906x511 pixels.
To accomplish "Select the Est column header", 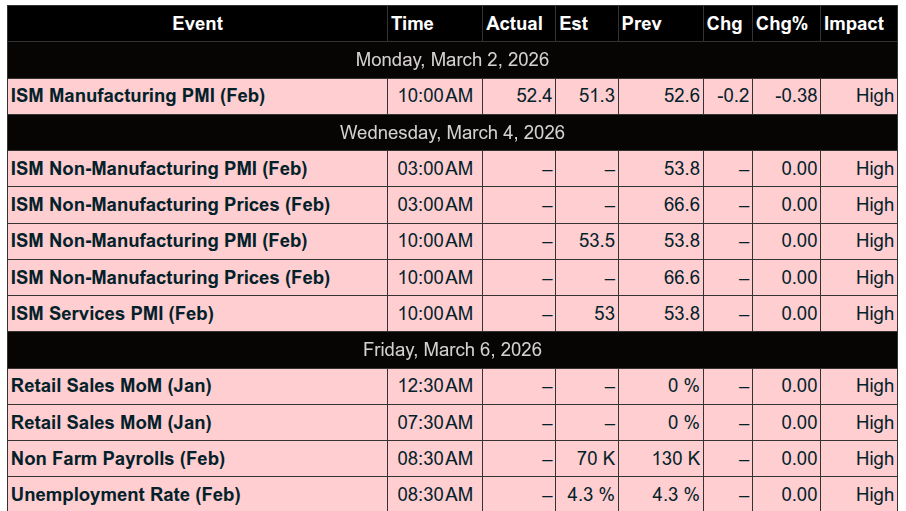I will pos(574,24).
